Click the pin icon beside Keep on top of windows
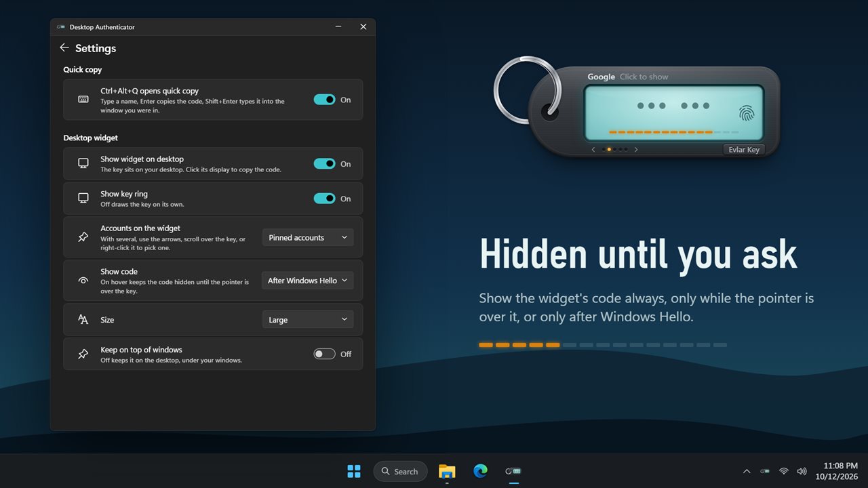This screenshot has width=868, height=488. coord(83,354)
